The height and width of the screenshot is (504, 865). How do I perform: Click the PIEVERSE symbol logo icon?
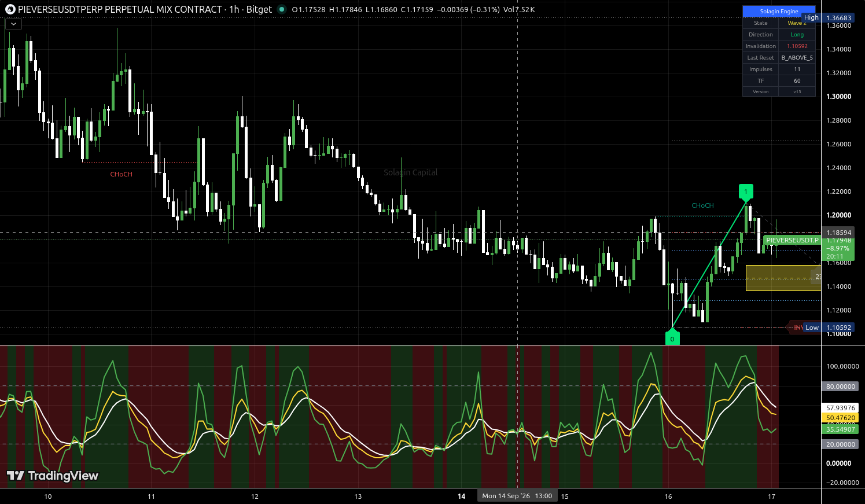click(10, 9)
